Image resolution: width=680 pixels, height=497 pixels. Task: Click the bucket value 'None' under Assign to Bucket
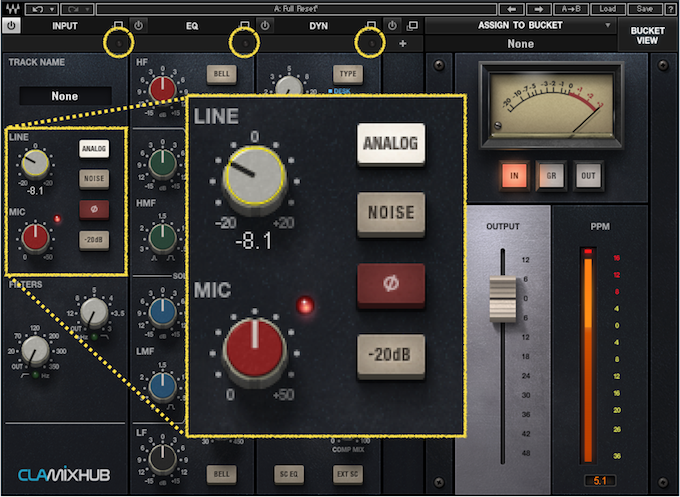click(520, 44)
